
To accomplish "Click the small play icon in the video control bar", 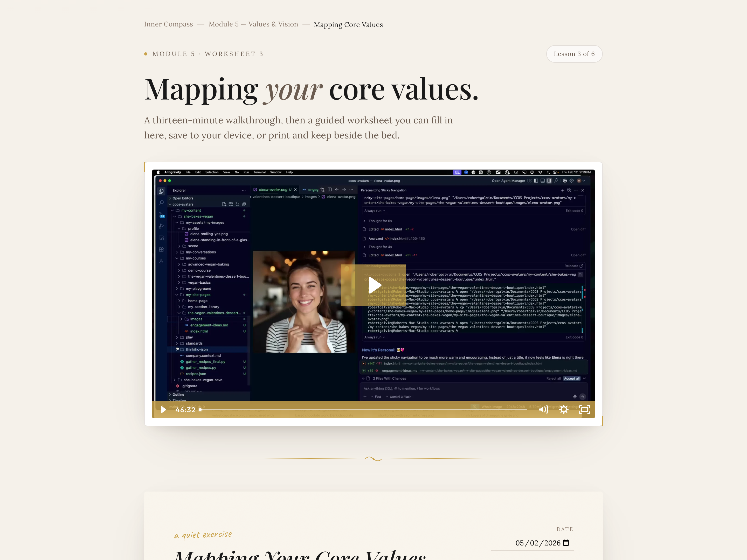I will pyautogui.click(x=163, y=410).
